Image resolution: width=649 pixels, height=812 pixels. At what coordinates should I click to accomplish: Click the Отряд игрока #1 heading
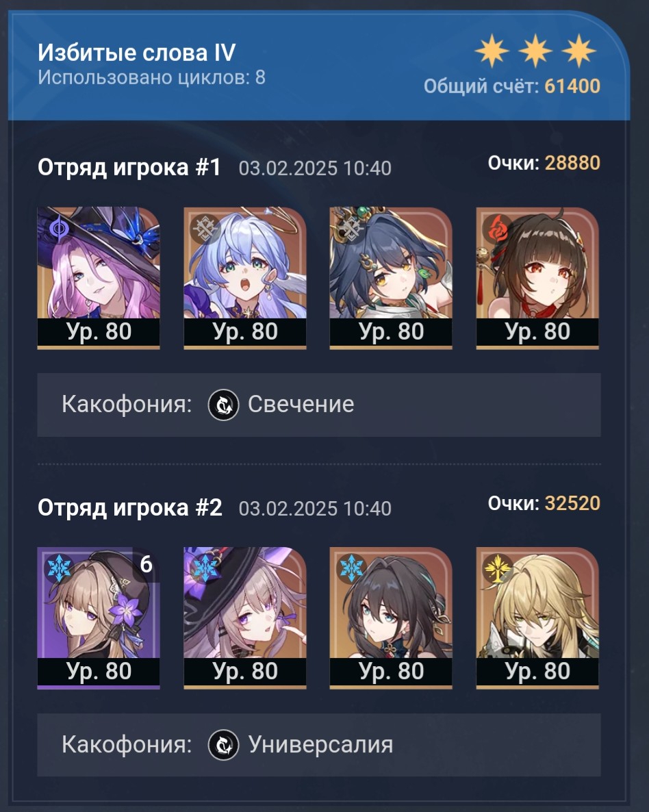pyautogui.click(x=129, y=168)
